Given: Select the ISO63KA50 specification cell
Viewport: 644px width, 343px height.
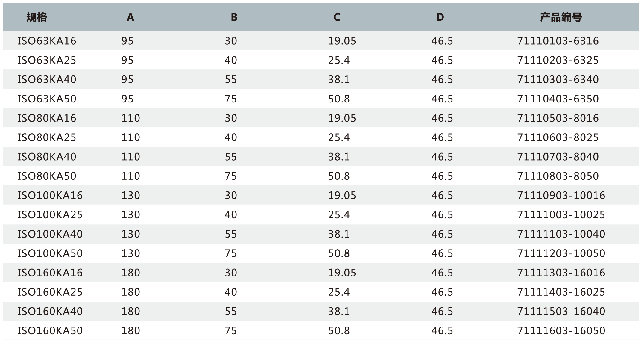Looking at the screenshot, I should click(x=47, y=99).
